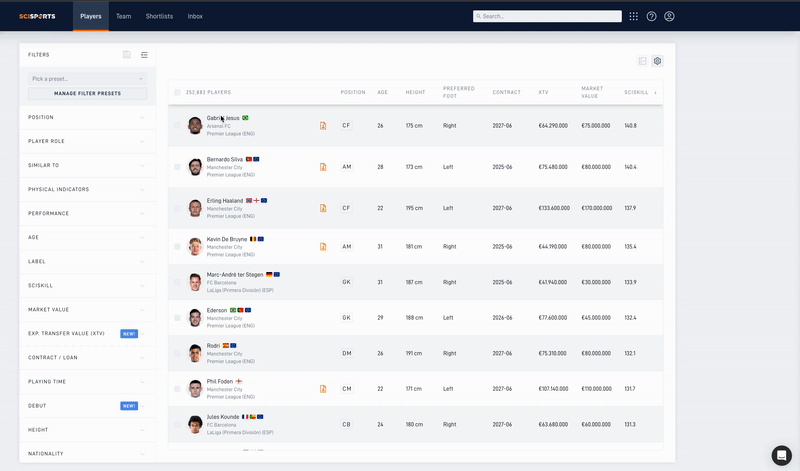Open table column settings gear icon
This screenshot has height=471, width=800.
click(x=657, y=61)
